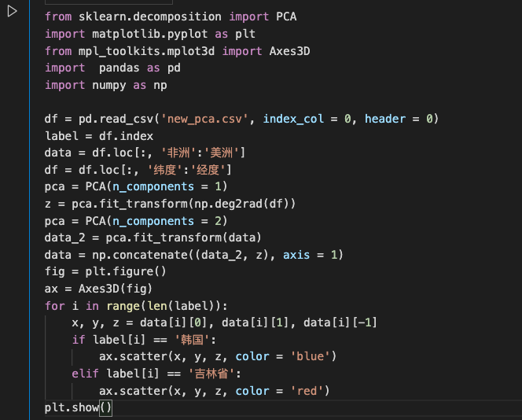Click 'matplotlib.pyplot' in the second line
This screenshot has width=522, height=420.
click(150, 34)
